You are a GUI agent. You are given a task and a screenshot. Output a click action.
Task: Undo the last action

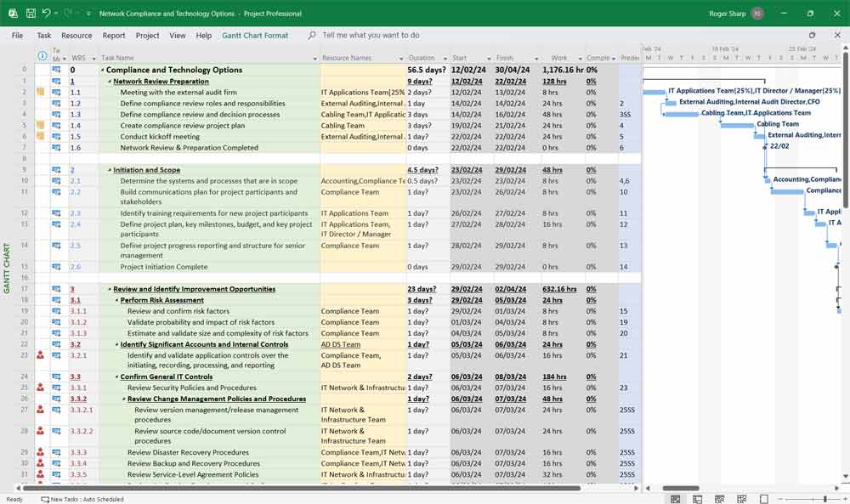[x=47, y=14]
